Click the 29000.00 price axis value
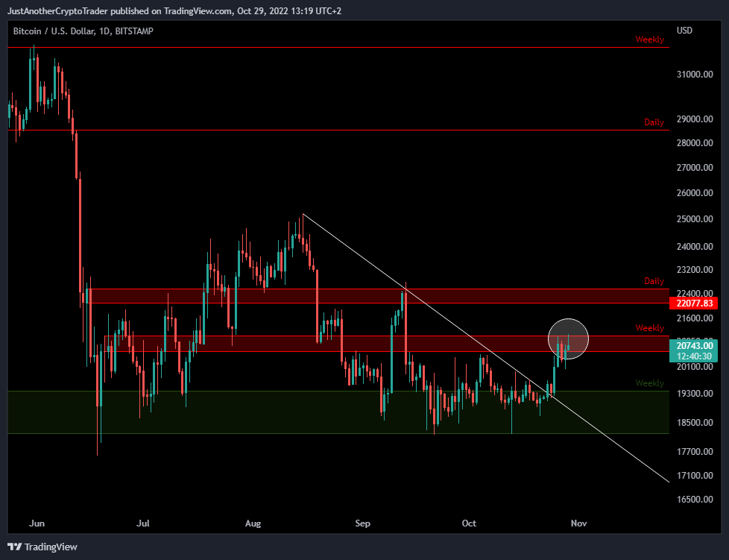 point(695,119)
